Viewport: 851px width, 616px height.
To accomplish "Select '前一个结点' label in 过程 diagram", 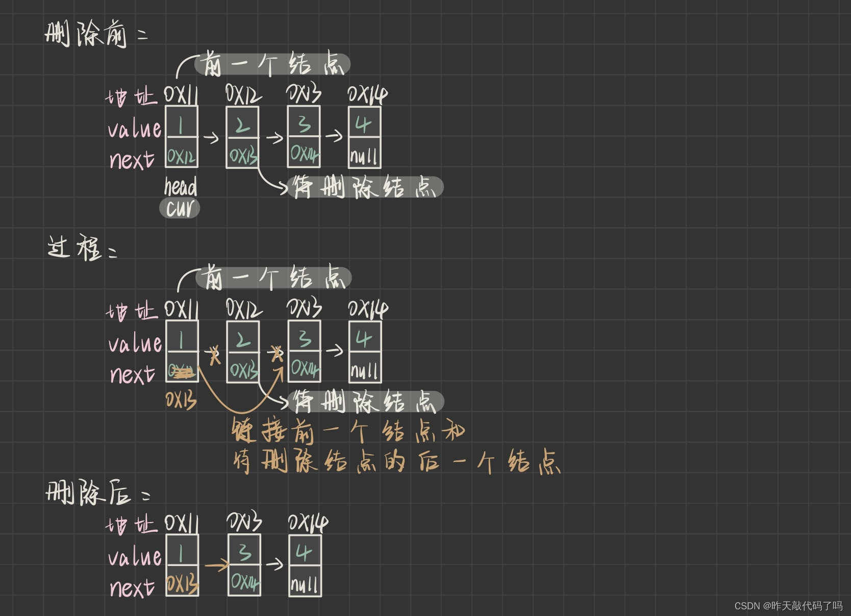I will point(273,279).
